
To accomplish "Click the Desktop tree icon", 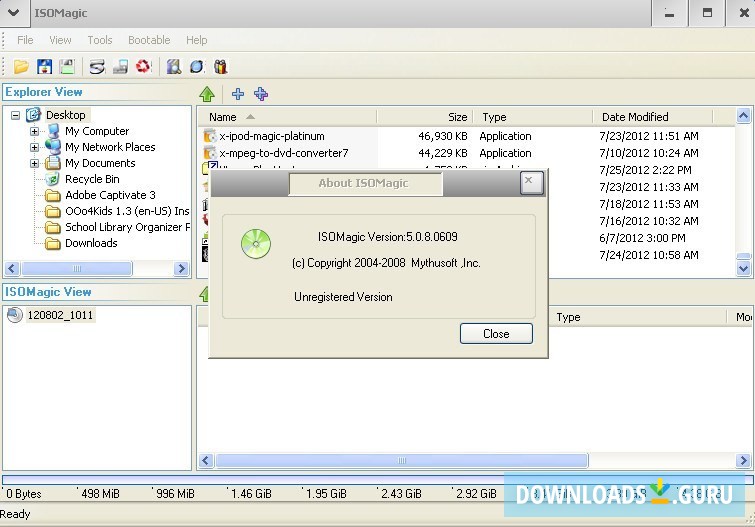I will tap(33, 115).
